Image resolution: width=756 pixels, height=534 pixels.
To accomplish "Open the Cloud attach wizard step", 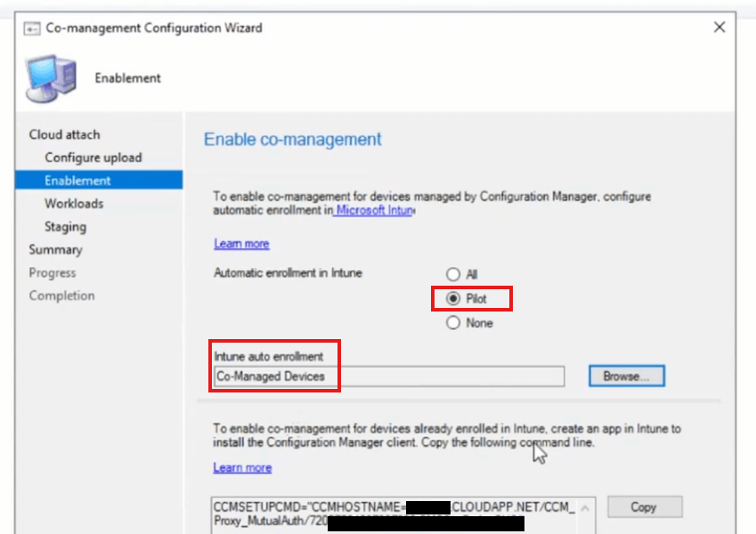I will click(x=65, y=134).
